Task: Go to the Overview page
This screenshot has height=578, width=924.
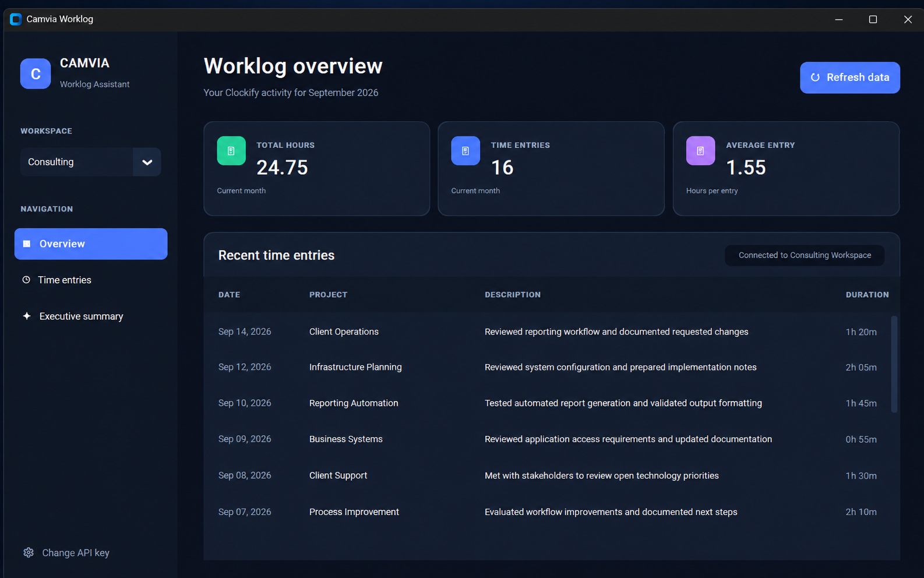Action: pyautogui.click(x=91, y=244)
